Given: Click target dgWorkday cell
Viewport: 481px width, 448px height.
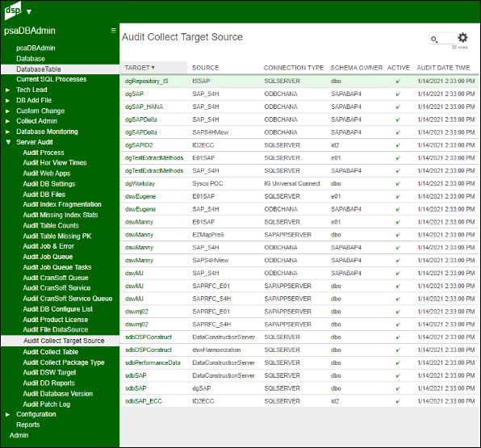Looking at the screenshot, I should (140, 183).
